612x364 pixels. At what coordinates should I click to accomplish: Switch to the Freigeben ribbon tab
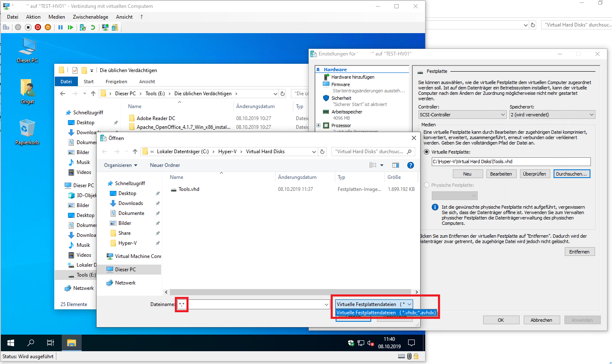(x=116, y=82)
